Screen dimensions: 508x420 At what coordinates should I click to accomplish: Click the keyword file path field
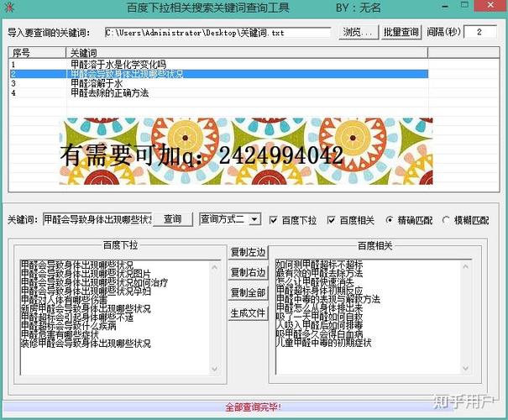[x=217, y=33]
